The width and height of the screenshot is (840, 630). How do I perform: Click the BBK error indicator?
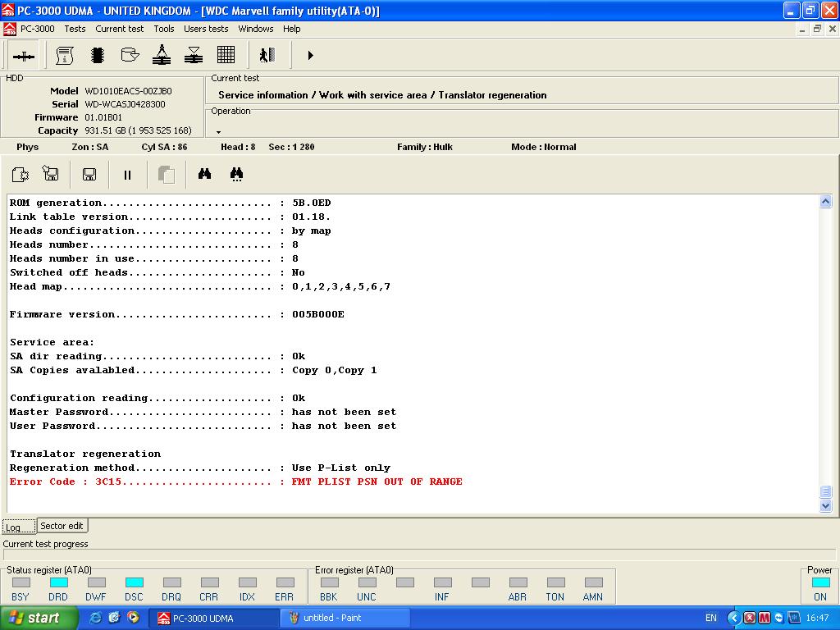click(x=330, y=582)
